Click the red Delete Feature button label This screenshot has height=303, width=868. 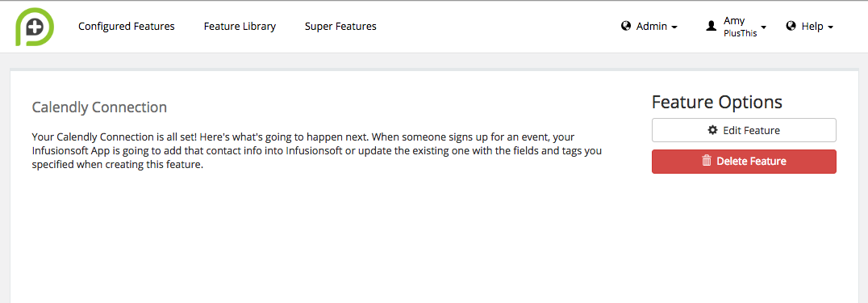tap(751, 161)
